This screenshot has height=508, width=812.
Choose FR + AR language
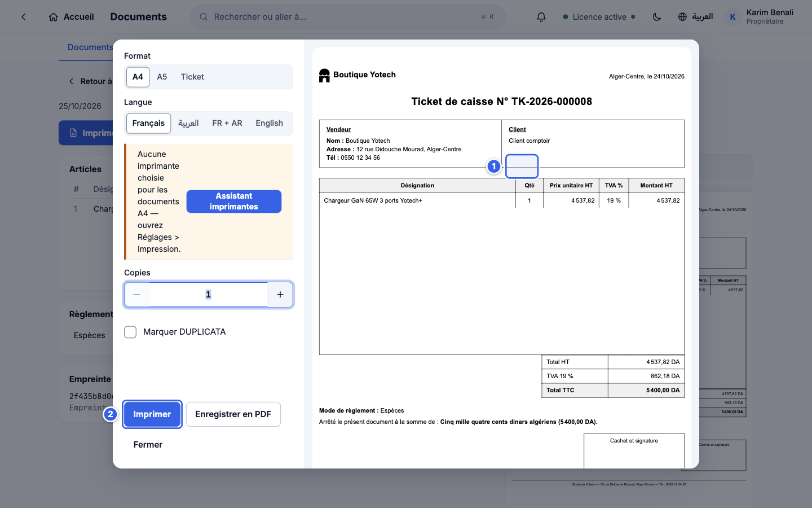[227, 123]
